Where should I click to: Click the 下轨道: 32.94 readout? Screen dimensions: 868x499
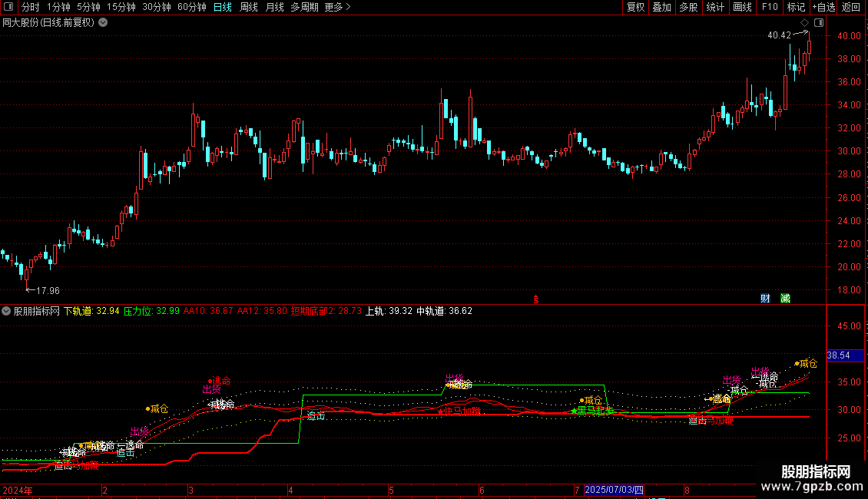91,311
